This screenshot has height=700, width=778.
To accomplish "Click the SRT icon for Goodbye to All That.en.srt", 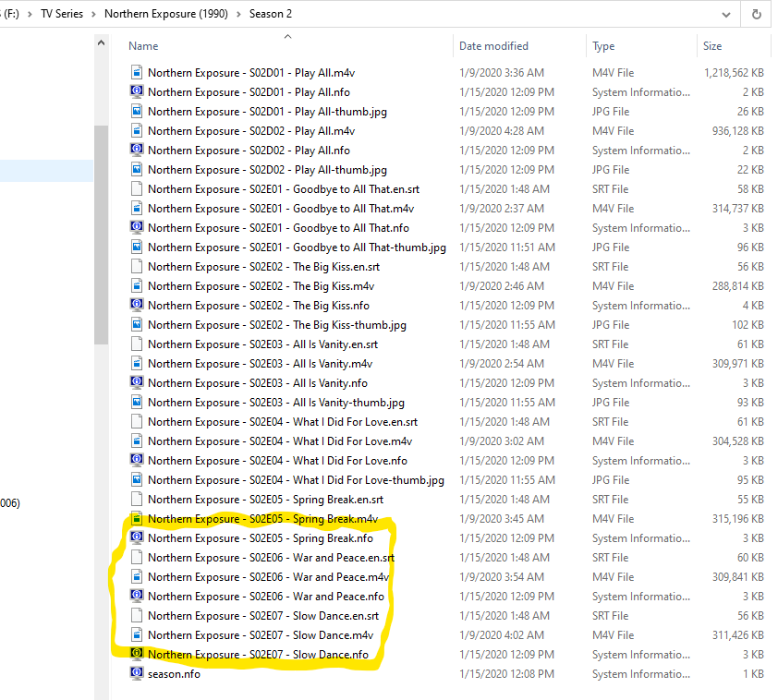I will point(137,189).
